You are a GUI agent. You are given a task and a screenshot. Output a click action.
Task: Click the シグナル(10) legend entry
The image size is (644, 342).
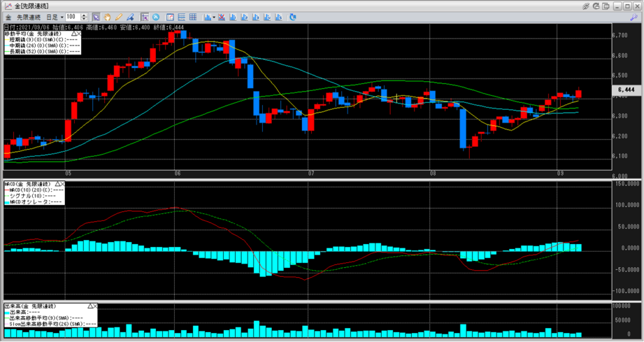[30, 196]
